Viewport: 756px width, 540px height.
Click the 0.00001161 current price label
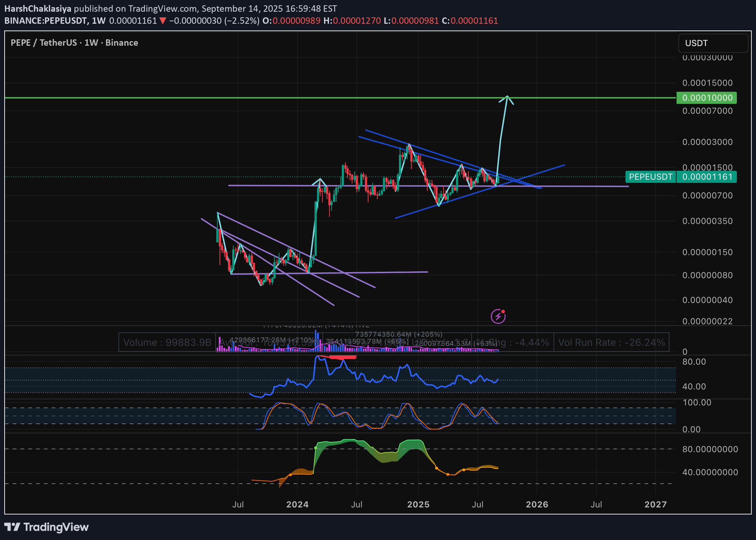coord(706,177)
